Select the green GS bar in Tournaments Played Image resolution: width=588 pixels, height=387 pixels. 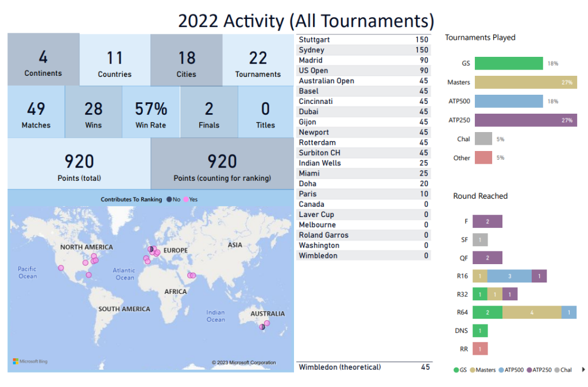coord(509,63)
